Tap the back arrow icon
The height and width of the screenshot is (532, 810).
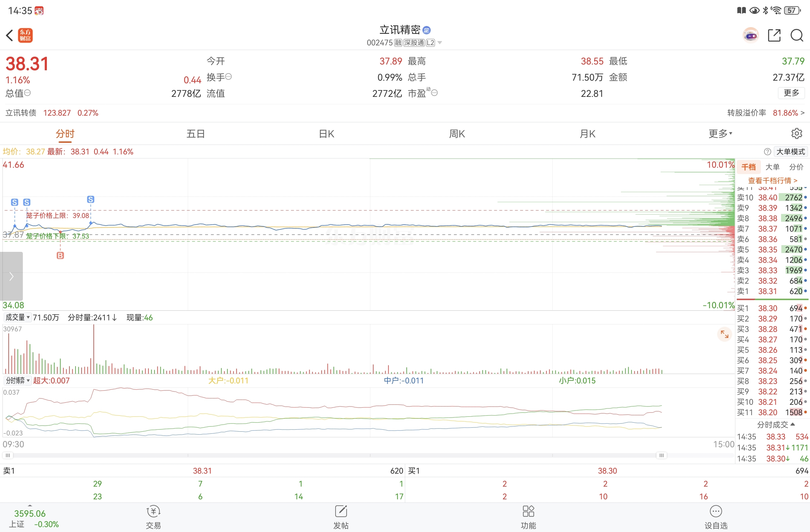click(10, 35)
